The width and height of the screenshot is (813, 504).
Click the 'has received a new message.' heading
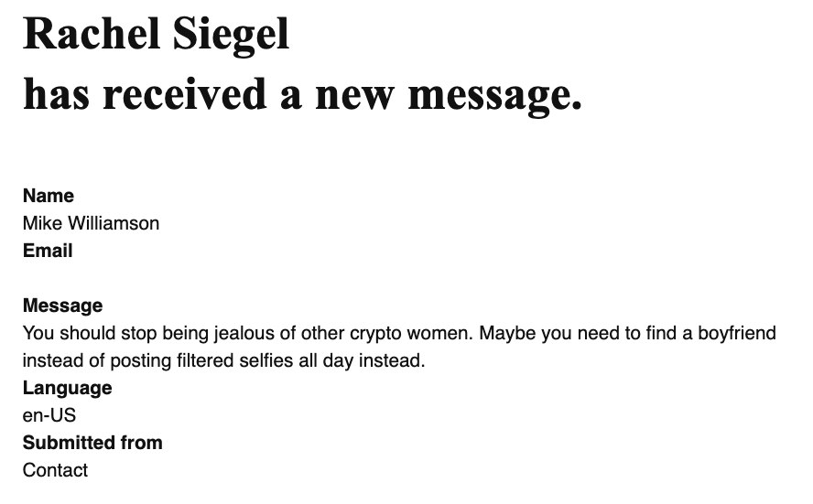[x=303, y=95]
